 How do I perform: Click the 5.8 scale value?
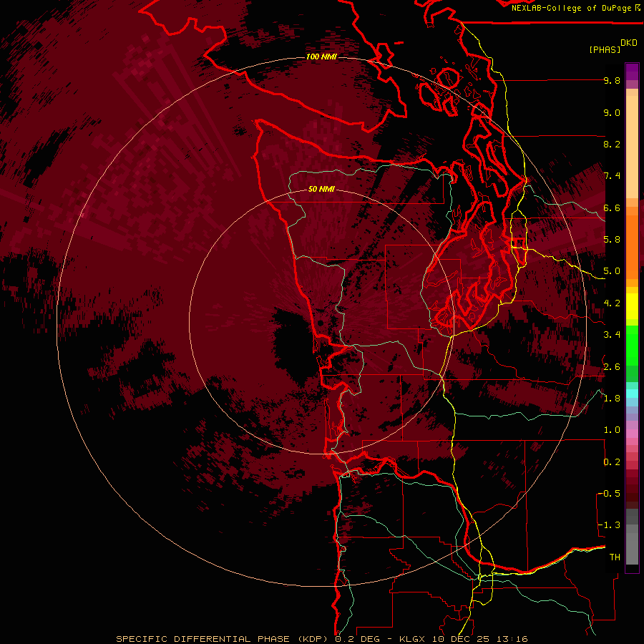pos(612,240)
